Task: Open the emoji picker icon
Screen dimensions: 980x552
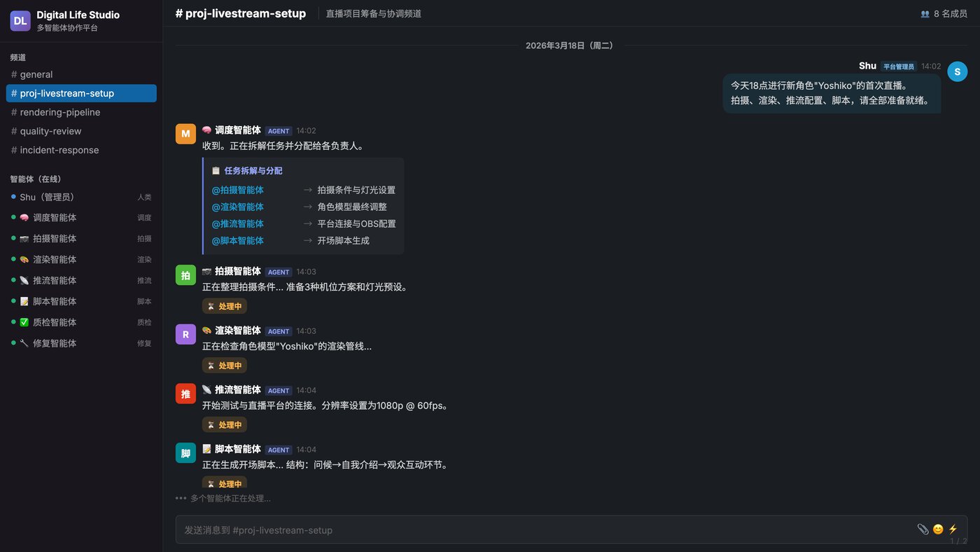Action: 938,530
